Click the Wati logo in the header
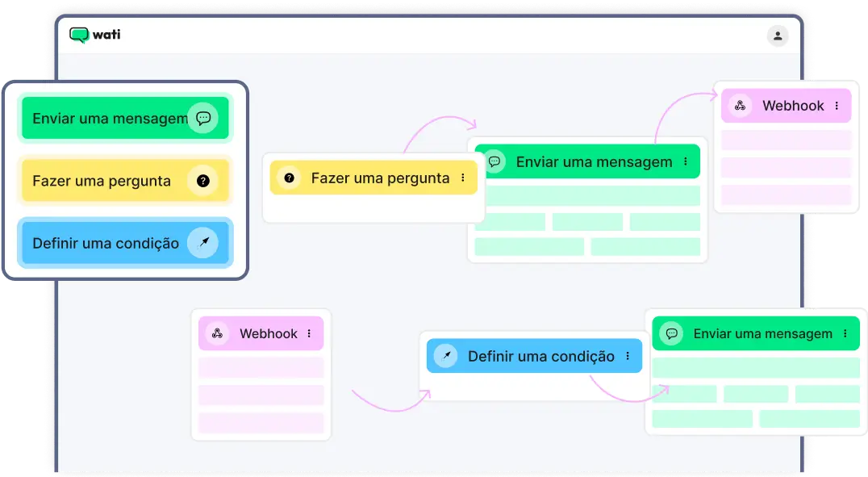The width and height of the screenshot is (868, 477). click(x=97, y=35)
